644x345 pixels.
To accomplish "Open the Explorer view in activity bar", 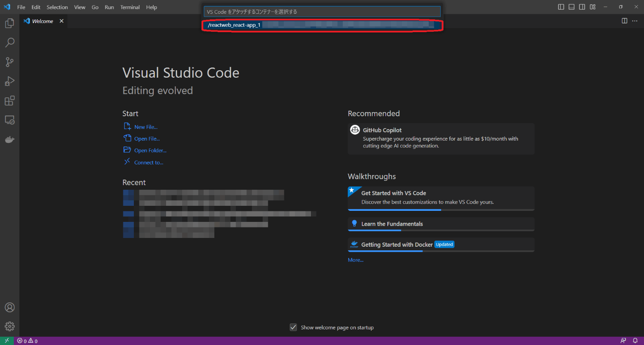I will [x=10, y=23].
